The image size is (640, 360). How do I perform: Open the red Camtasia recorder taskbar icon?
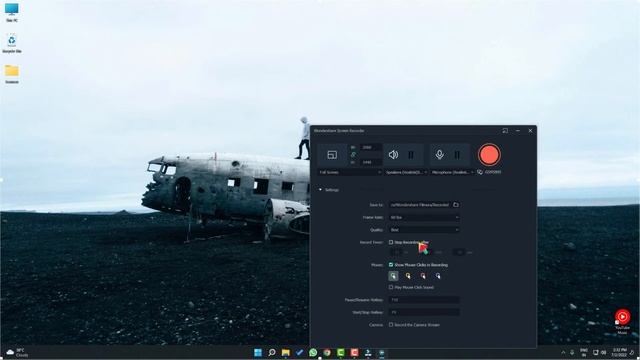[354, 353]
